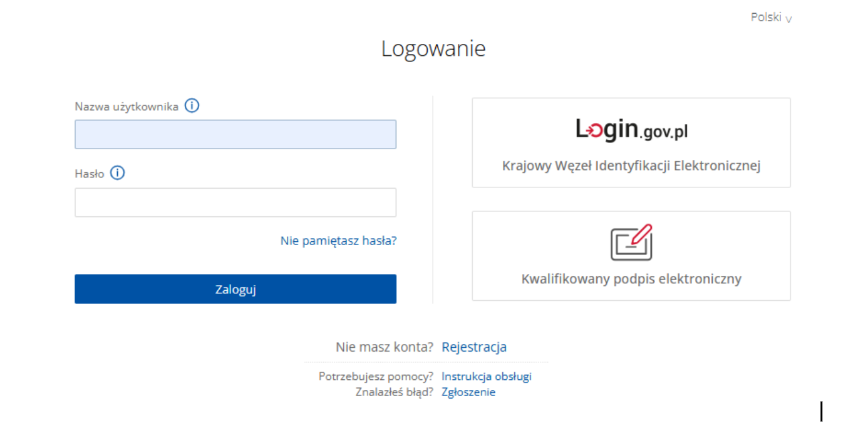The width and height of the screenshot is (868, 435).
Task: Choose Krajowy Węzeł Identyfikacji Elektronicznej option
Action: tap(631, 142)
